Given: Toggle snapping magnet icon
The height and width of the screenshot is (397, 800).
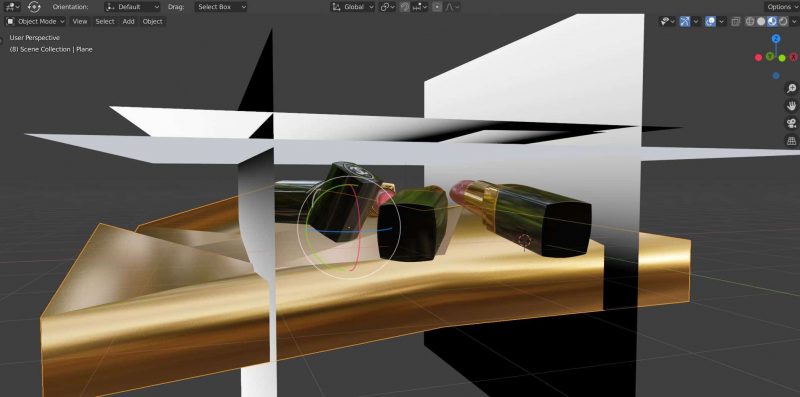Looking at the screenshot, I should (x=405, y=7).
